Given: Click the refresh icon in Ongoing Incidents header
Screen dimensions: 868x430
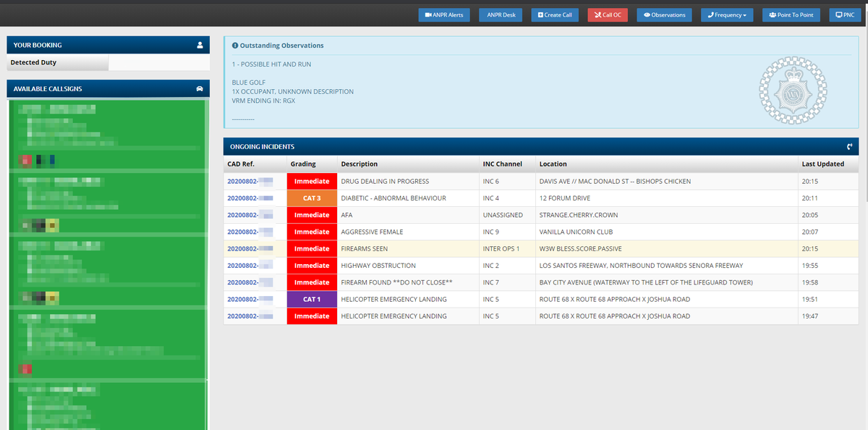Looking at the screenshot, I should (849, 146).
